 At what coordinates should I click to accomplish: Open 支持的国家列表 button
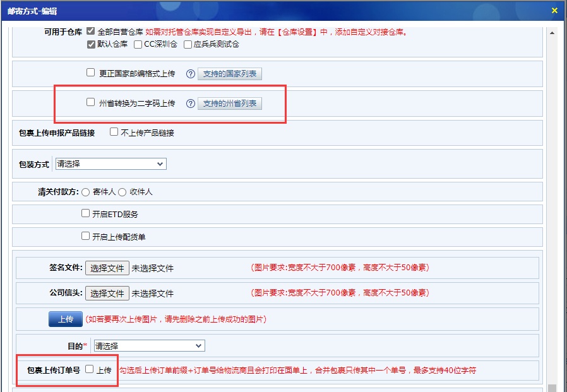230,74
